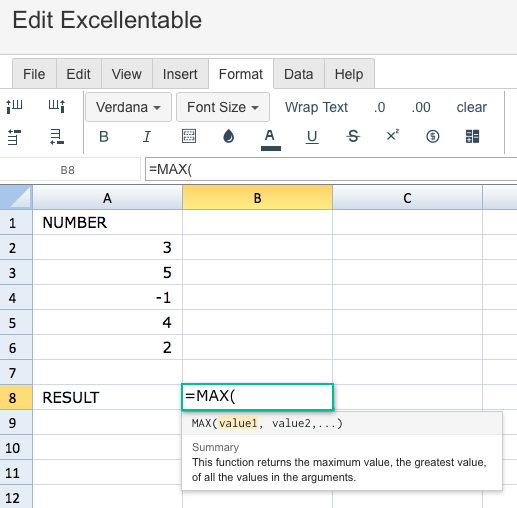Click the clear formatting button

[471, 107]
